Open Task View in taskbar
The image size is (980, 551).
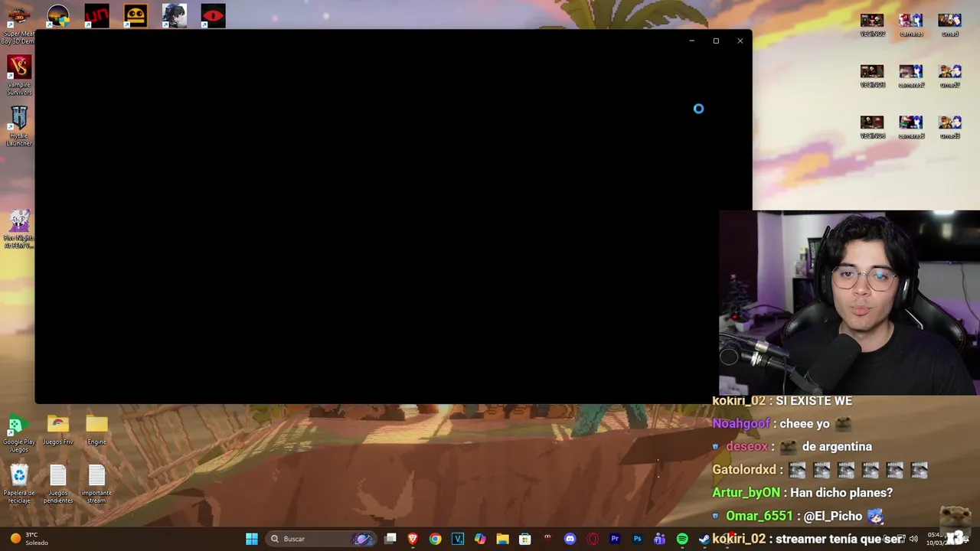pyautogui.click(x=390, y=539)
